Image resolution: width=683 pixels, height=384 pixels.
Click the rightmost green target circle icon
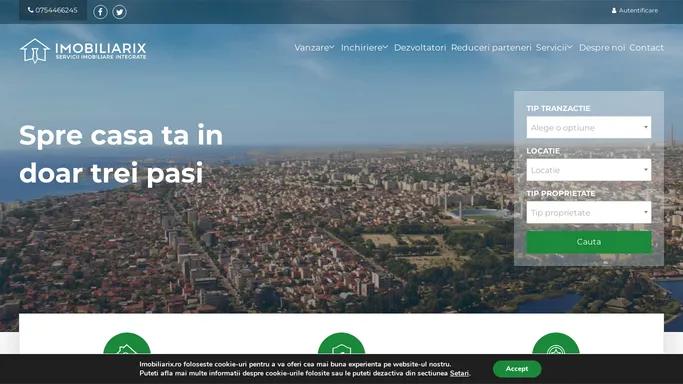[556, 344]
